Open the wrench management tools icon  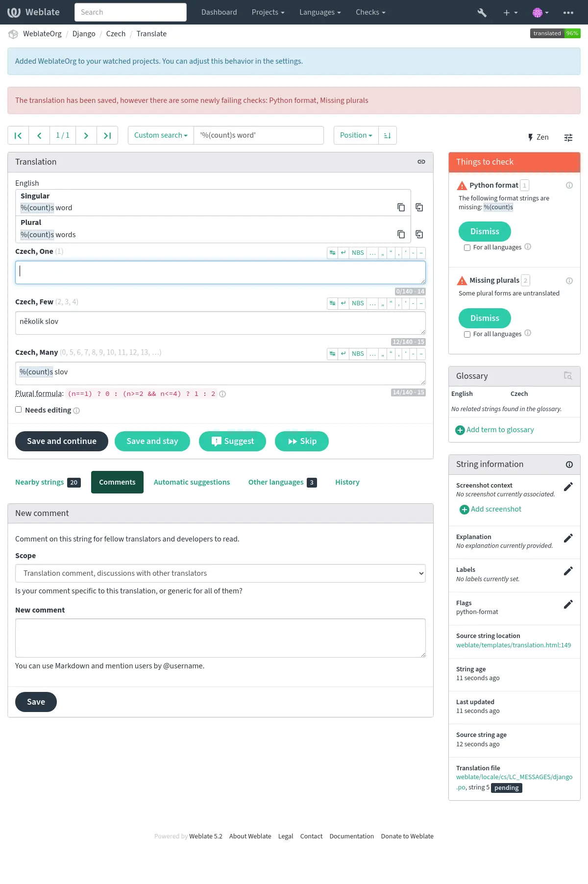point(482,12)
